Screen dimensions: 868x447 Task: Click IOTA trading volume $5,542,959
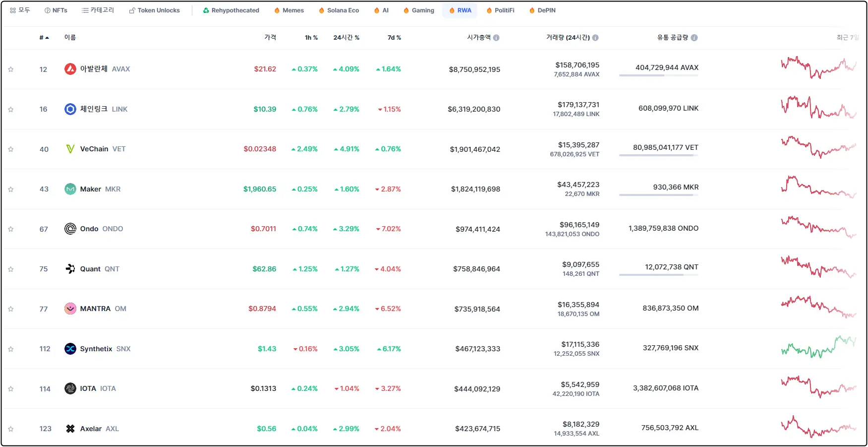tap(580, 384)
